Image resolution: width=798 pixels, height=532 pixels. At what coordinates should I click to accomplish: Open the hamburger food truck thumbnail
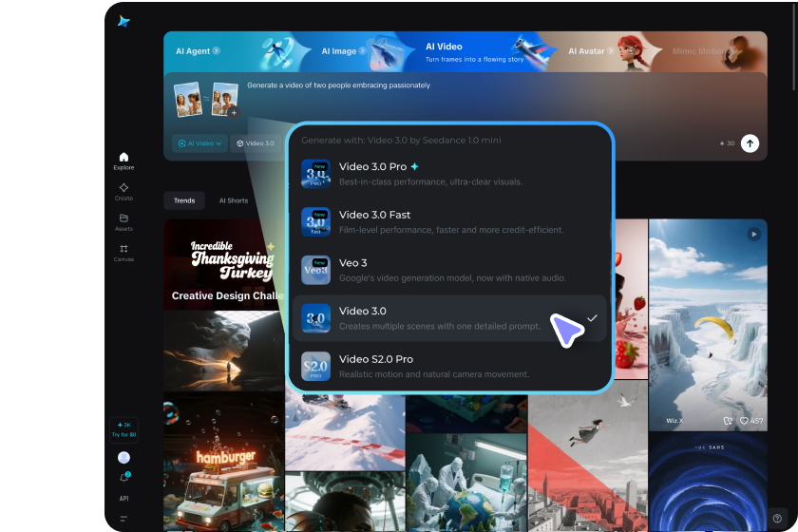coord(224,463)
